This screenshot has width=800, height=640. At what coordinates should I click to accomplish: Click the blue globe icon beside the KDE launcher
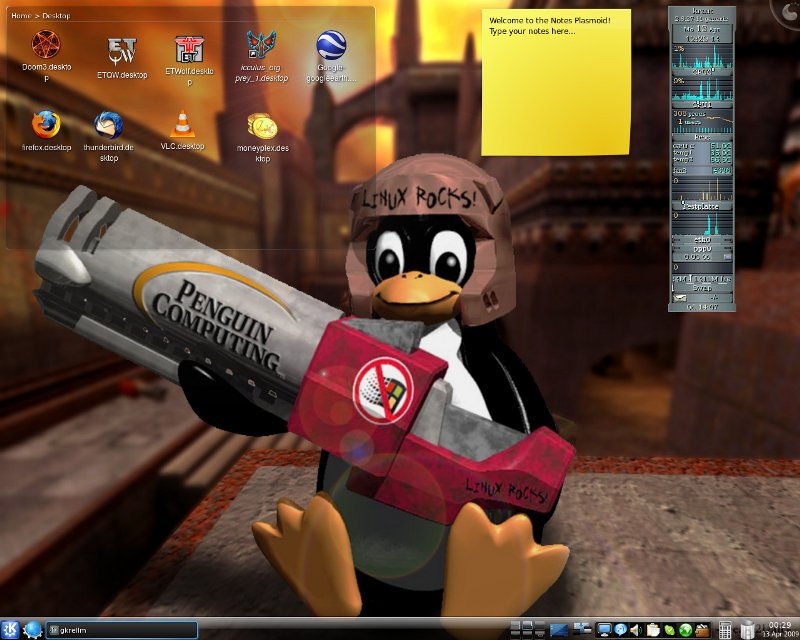click(33, 629)
